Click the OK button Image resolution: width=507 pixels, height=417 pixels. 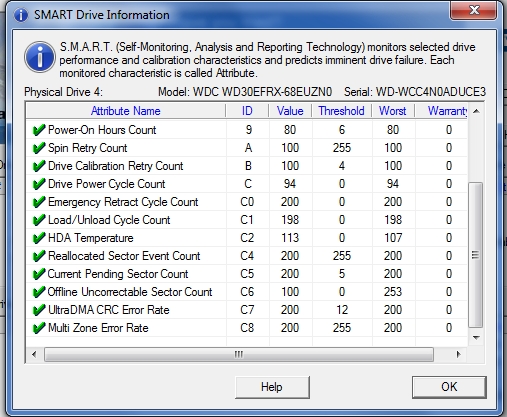(449, 387)
